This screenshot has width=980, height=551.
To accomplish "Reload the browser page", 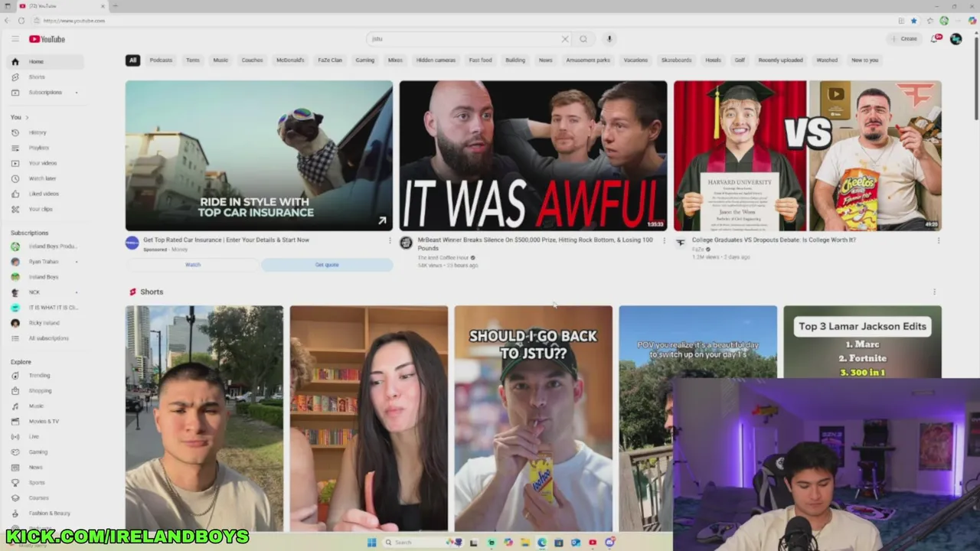I will pyautogui.click(x=21, y=21).
